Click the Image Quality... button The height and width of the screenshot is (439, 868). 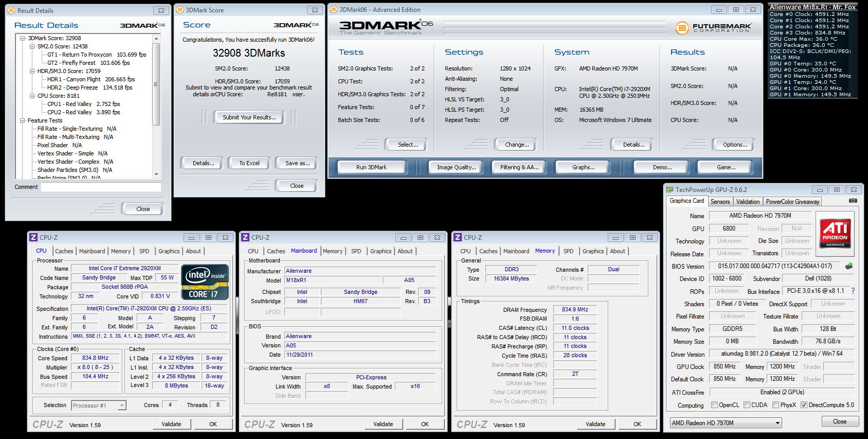(x=456, y=167)
